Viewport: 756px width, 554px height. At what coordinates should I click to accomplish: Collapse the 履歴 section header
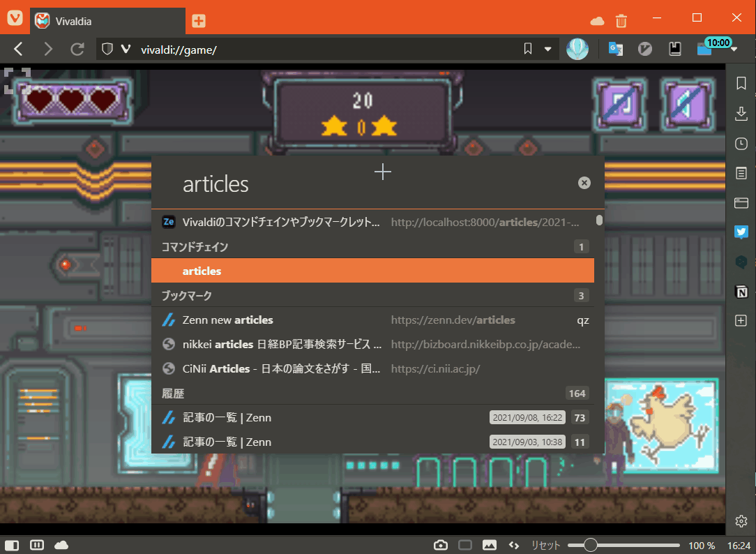tap(372, 394)
